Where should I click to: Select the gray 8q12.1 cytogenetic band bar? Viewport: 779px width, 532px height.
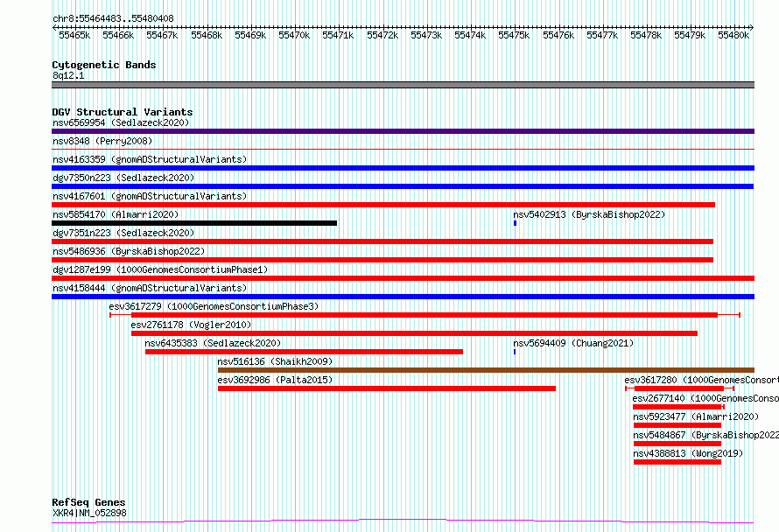tap(403, 85)
